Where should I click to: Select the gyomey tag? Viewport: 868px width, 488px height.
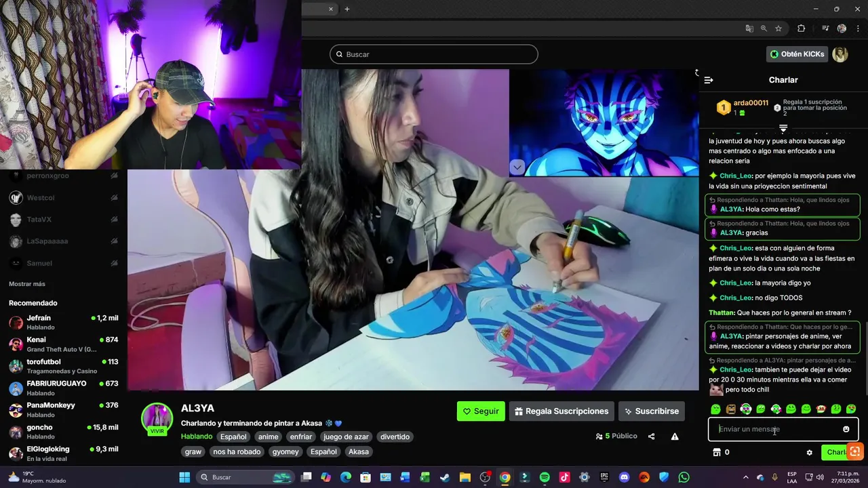pyautogui.click(x=285, y=451)
